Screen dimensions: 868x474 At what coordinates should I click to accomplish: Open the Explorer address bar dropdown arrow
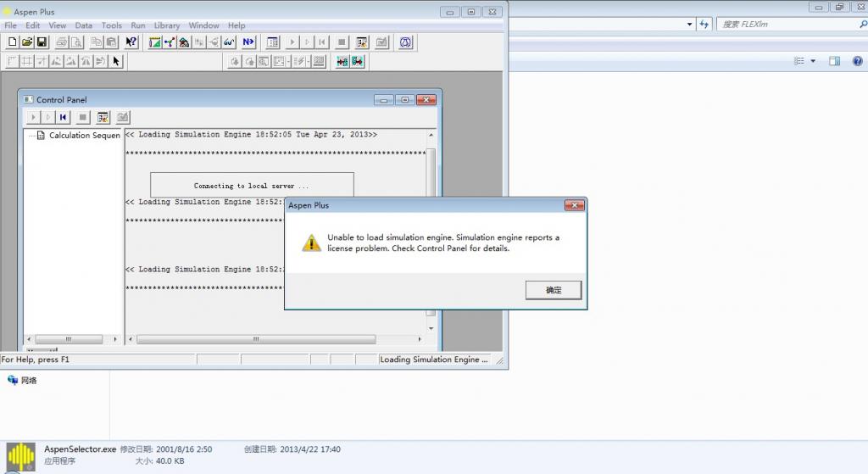click(689, 25)
